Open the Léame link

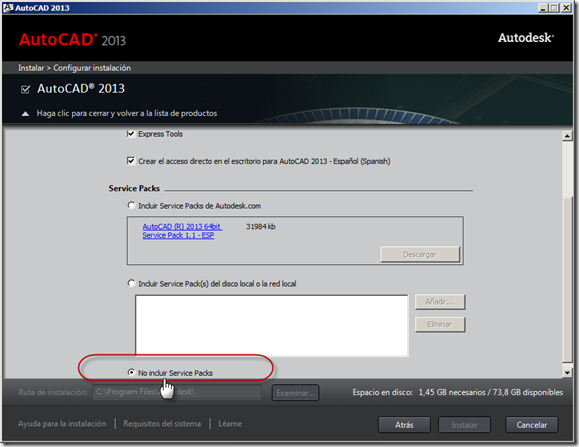click(x=230, y=424)
